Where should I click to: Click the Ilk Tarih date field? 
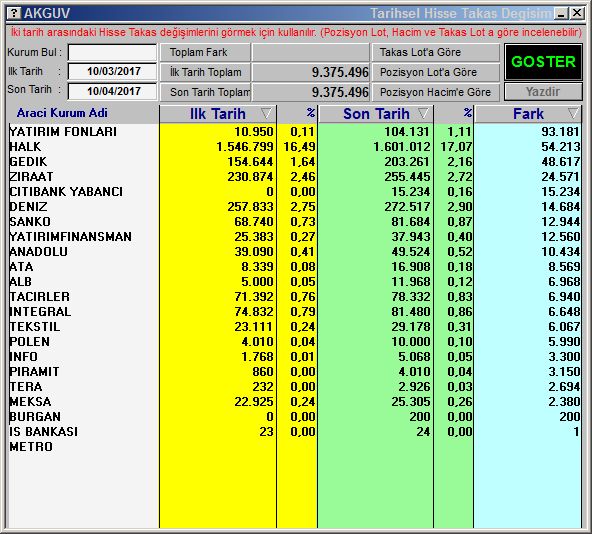113,71
